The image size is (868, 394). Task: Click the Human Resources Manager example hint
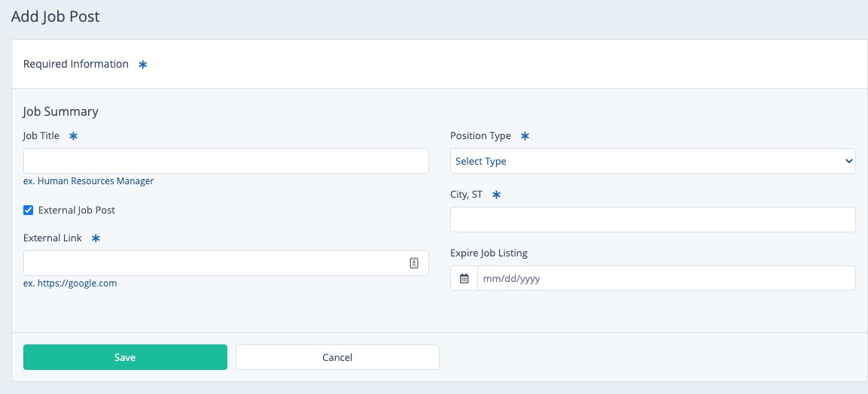(89, 181)
